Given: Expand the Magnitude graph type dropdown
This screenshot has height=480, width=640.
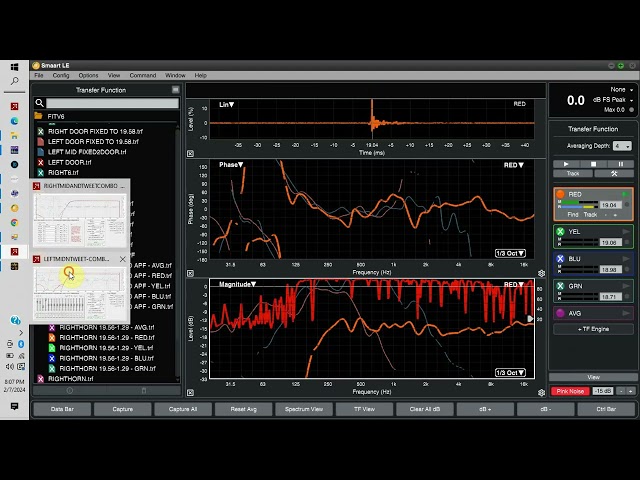Looking at the screenshot, I should 238,284.
